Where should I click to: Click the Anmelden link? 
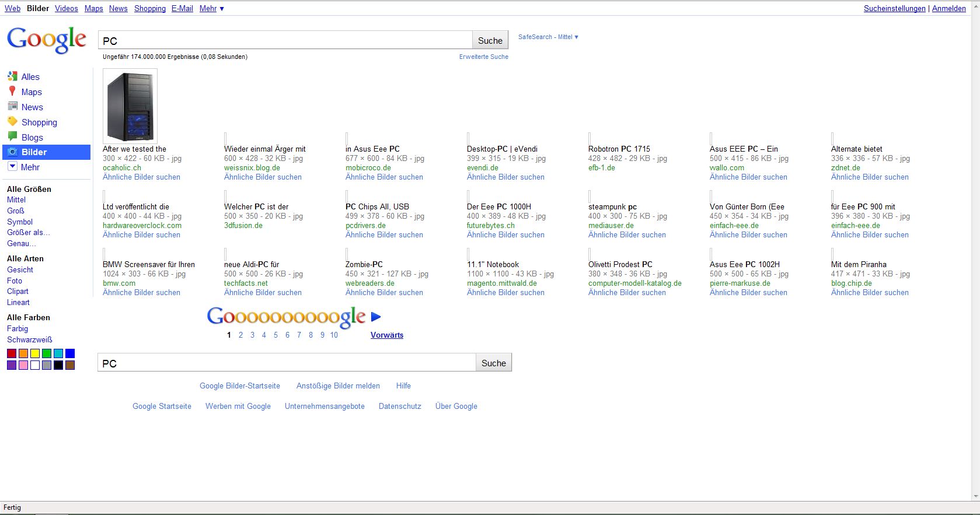click(948, 8)
